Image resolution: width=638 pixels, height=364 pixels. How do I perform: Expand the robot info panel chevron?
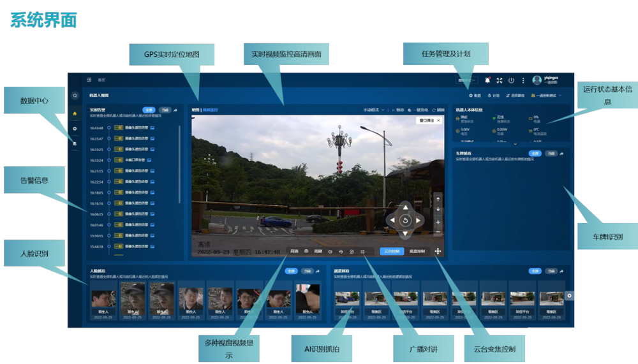tap(515, 144)
